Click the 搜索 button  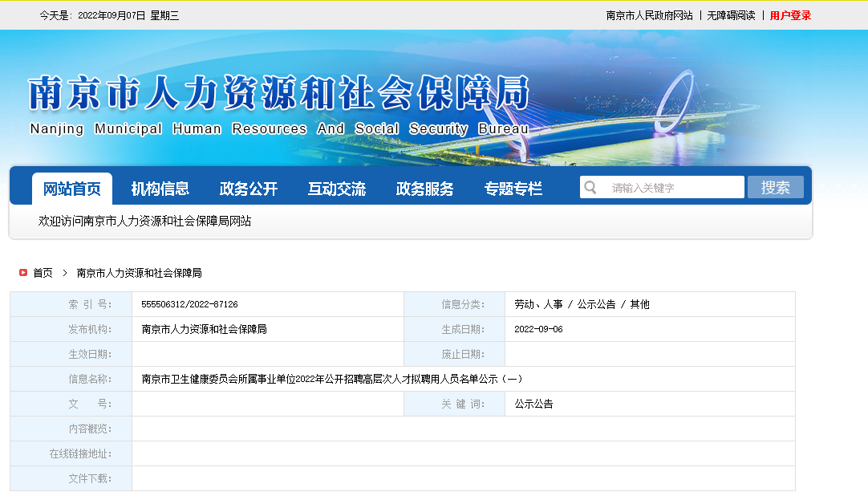tap(776, 187)
